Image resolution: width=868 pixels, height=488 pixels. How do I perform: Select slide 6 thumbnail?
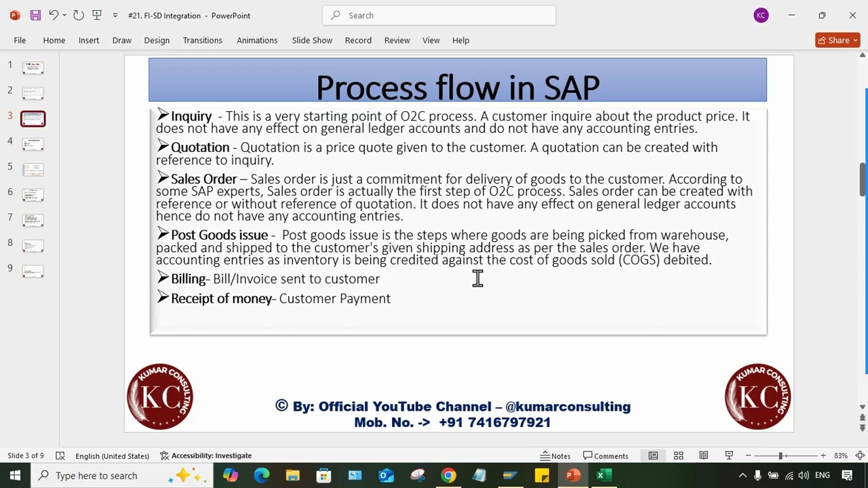[33, 195]
